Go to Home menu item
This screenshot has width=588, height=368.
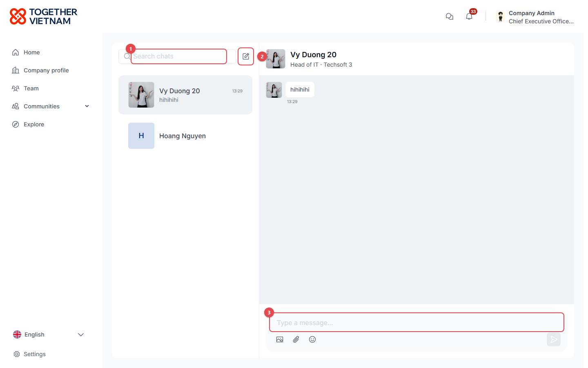pos(32,52)
